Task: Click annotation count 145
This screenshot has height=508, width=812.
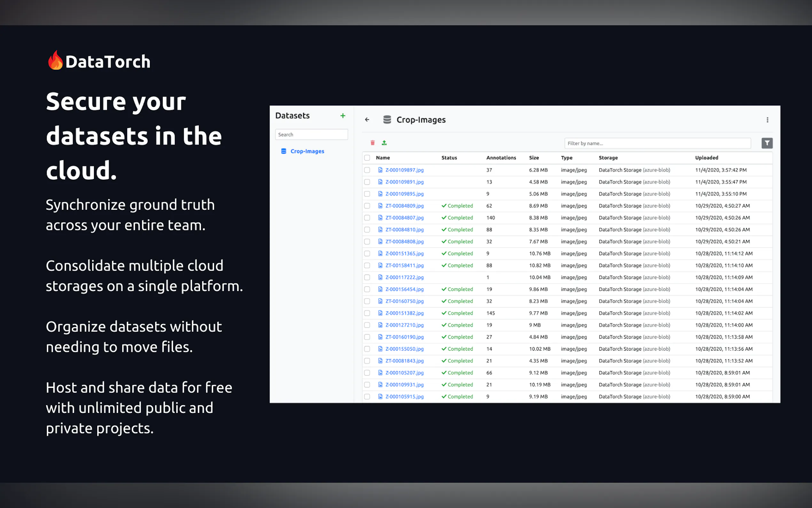Action: 490,313
